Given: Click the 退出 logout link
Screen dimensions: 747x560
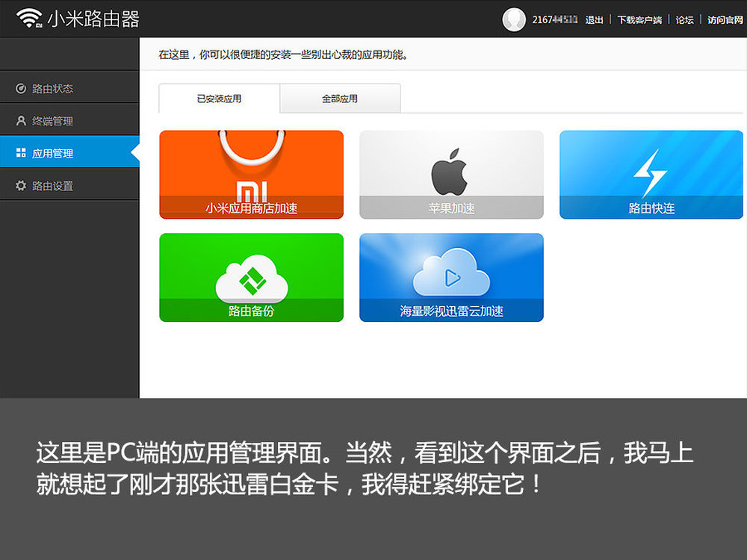Looking at the screenshot, I should click(x=594, y=19).
